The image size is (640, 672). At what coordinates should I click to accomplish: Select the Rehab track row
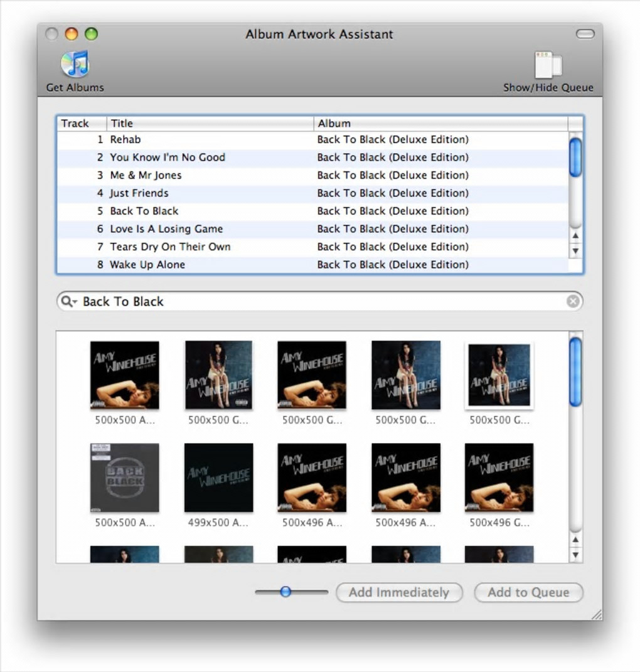coord(313,140)
